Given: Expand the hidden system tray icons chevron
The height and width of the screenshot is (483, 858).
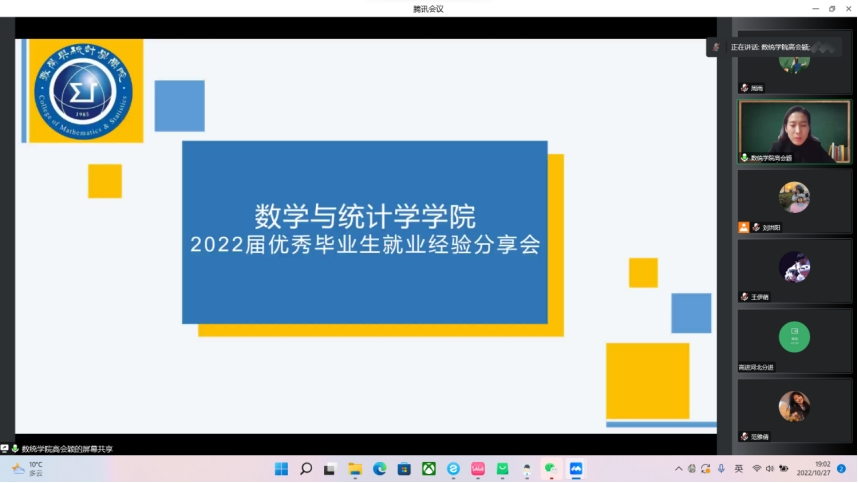Looking at the screenshot, I should (679, 468).
